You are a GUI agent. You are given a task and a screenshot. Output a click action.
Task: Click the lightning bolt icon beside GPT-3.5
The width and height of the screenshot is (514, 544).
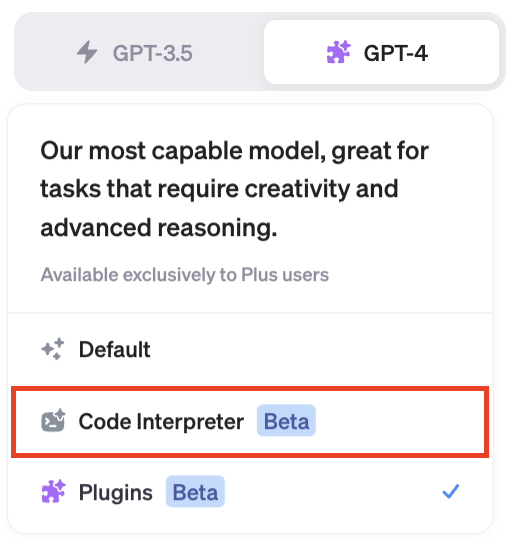(x=87, y=52)
